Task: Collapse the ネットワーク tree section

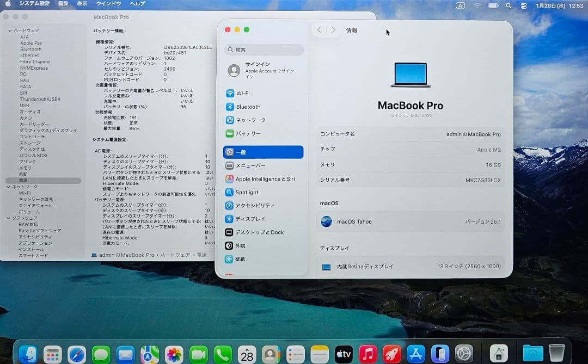Action: click(x=9, y=186)
